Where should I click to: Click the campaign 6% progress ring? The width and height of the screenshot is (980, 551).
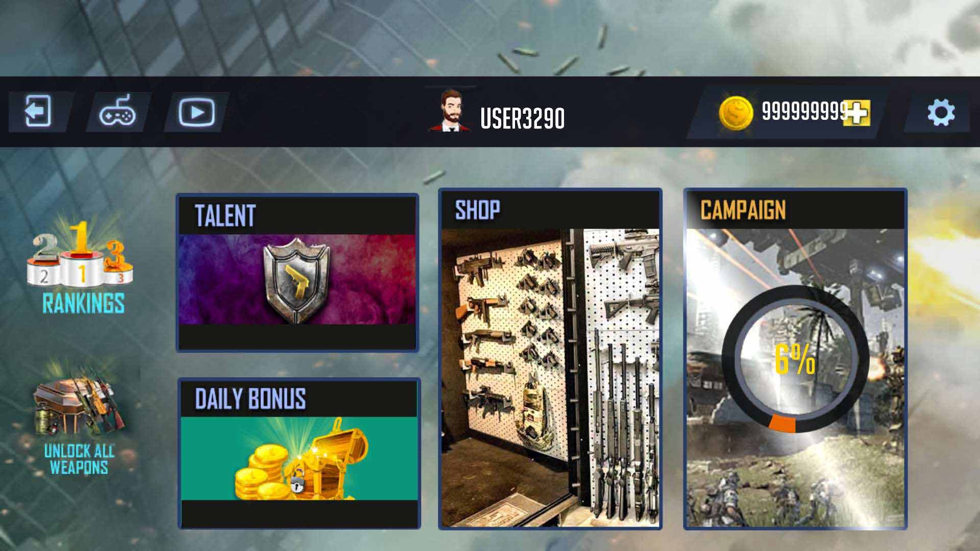pos(795,359)
